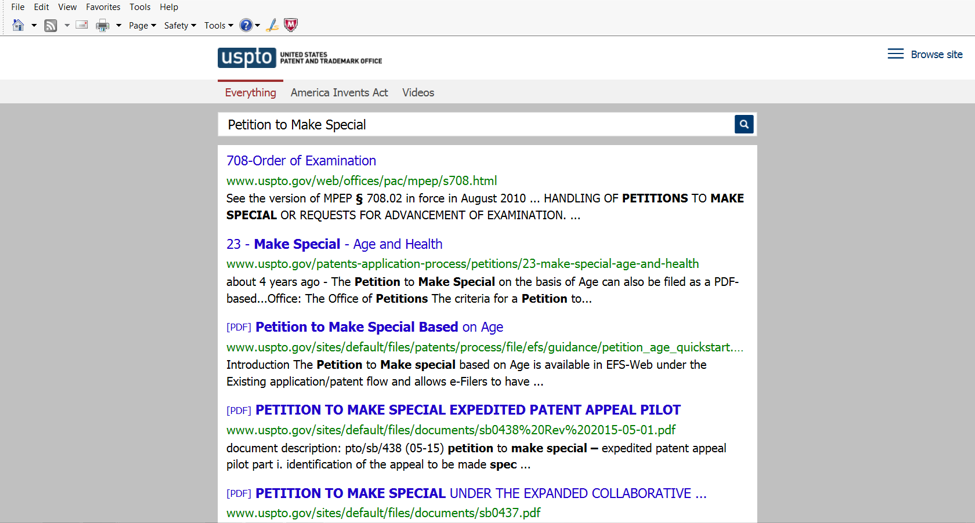The image size is (975, 523).
Task: Open the 708-Order of Examination result
Action: coord(301,161)
